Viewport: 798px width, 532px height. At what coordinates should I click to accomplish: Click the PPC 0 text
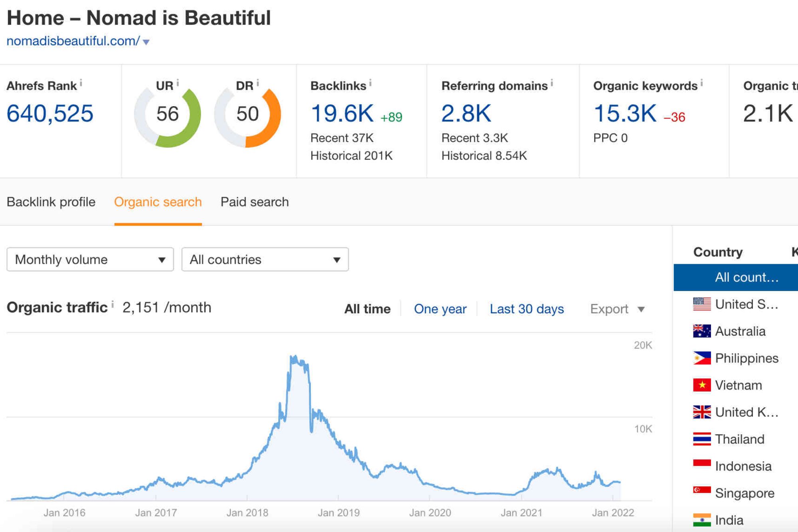coord(610,138)
